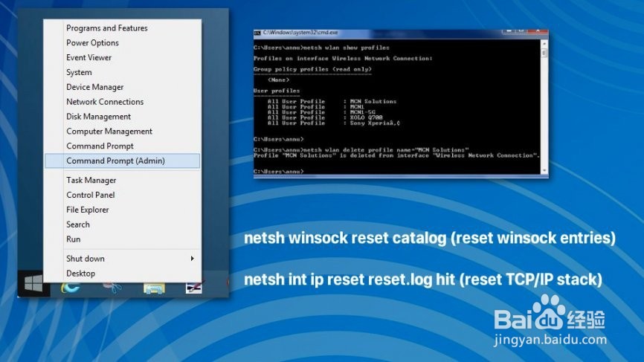The width and height of the screenshot is (644, 362).
Task: Open Event Viewer entry
Action: (123, 57)
